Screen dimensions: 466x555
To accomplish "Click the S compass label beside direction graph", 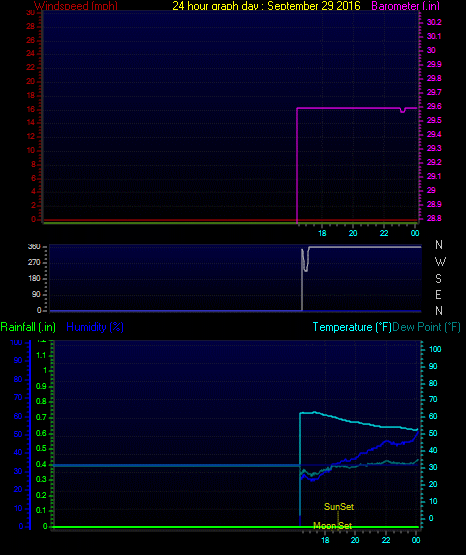I will (438, 279).
